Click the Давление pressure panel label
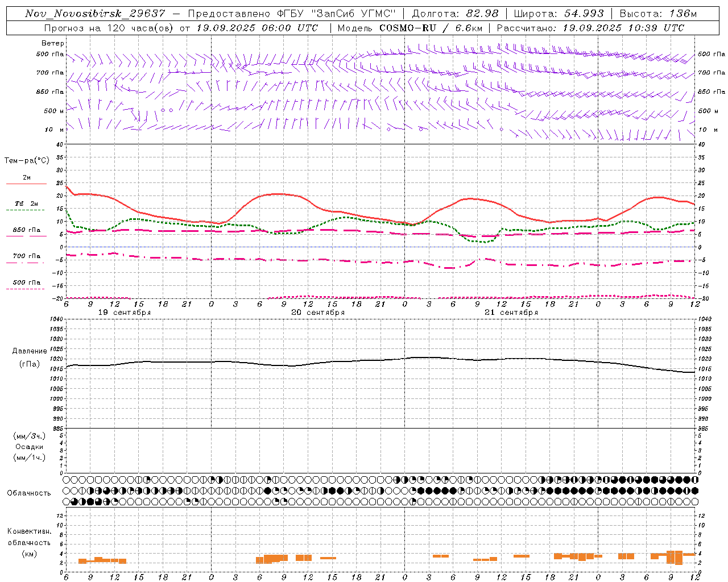Viewport: 728px width, 582px height. click(x=30, y=351)
